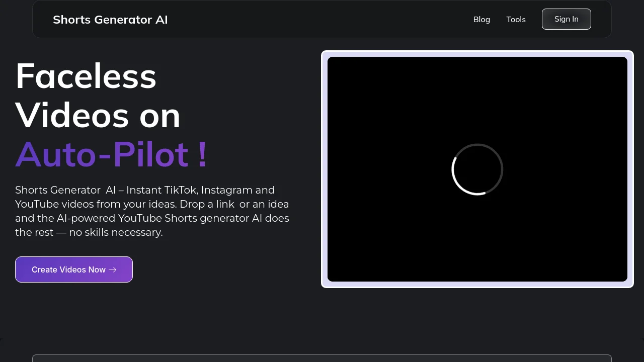This screenshot has width=644, height=362.
Task: Open the Tools navigation item
Action: click(516, 19)
